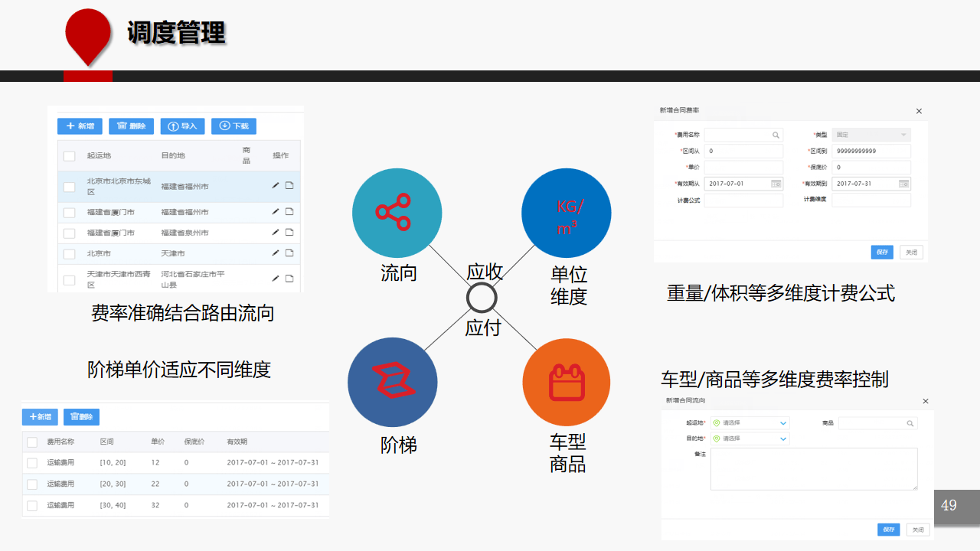Click the document icon in the 天津市 destination row
The width and height of the screenshot is (980, 551).
289,253
